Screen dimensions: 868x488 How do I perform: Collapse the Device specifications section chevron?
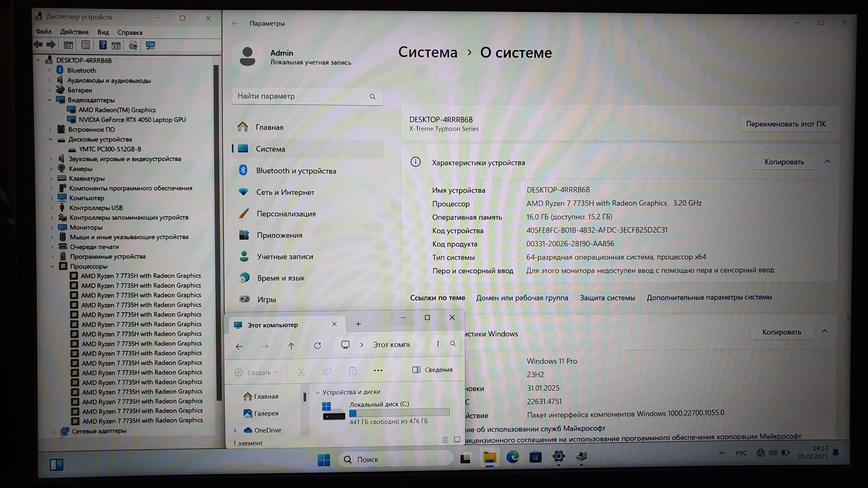827,162
